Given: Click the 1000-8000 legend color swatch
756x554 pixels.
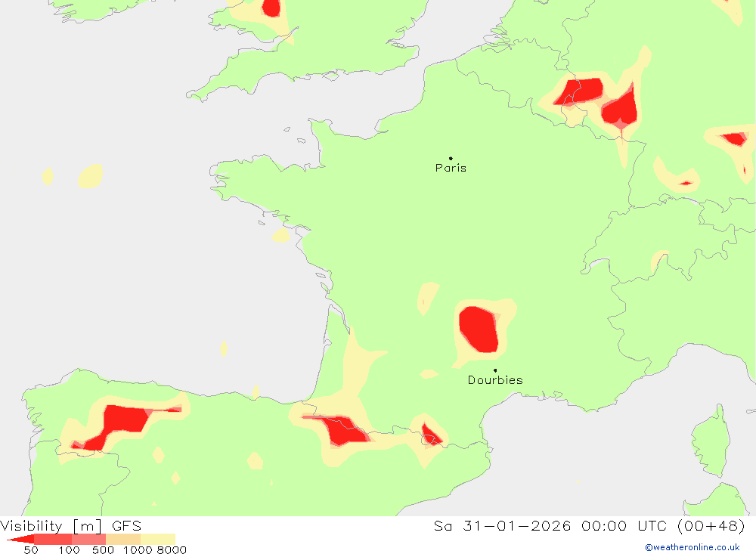Looking at the screenshot, I should [x=158, y=539].
